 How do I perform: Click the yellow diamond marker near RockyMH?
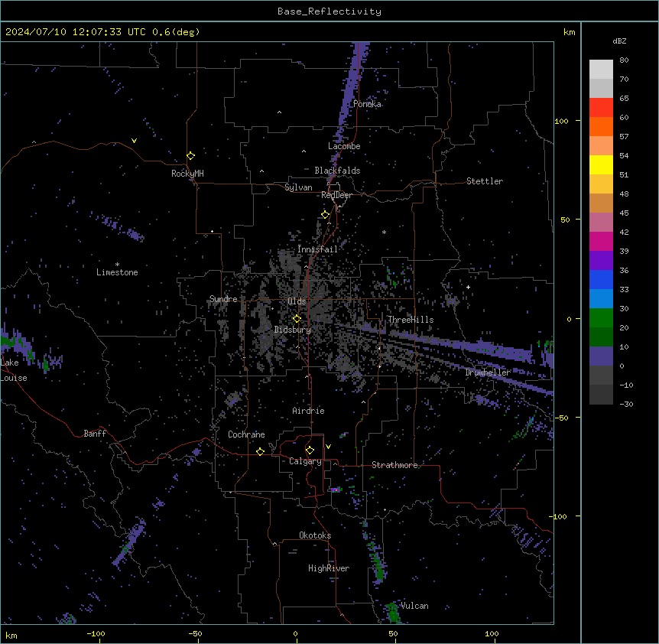[190, 155]
